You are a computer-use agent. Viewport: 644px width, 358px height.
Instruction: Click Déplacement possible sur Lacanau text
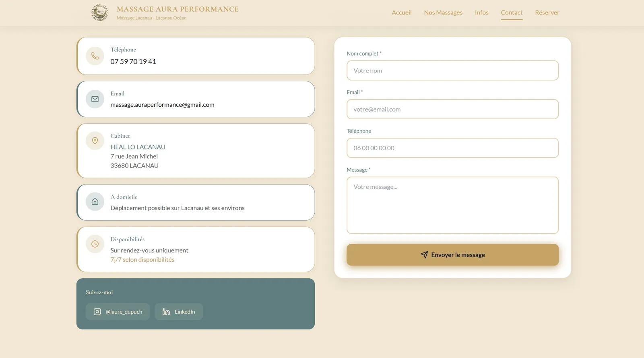coord(178,208)
